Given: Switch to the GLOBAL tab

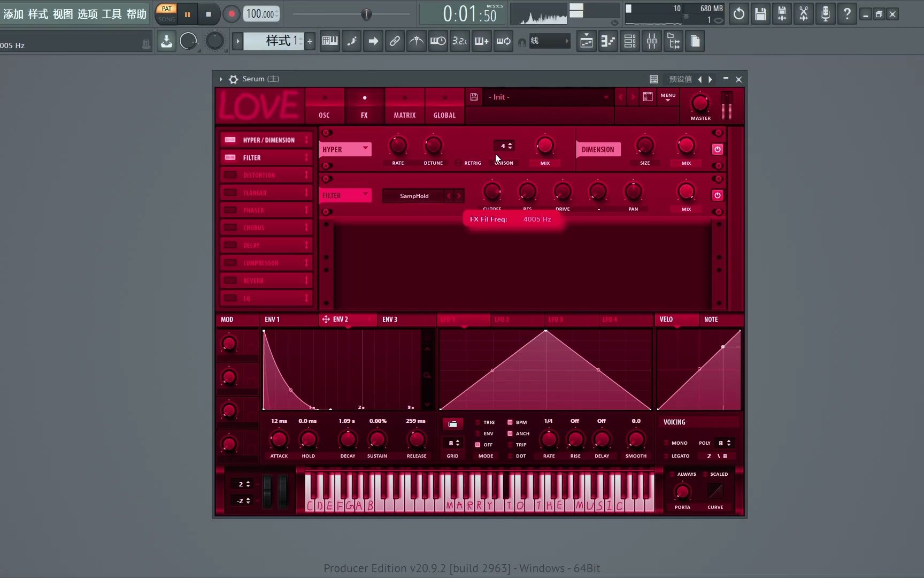Looking at the screenshot, I should (x=444, y=106).
